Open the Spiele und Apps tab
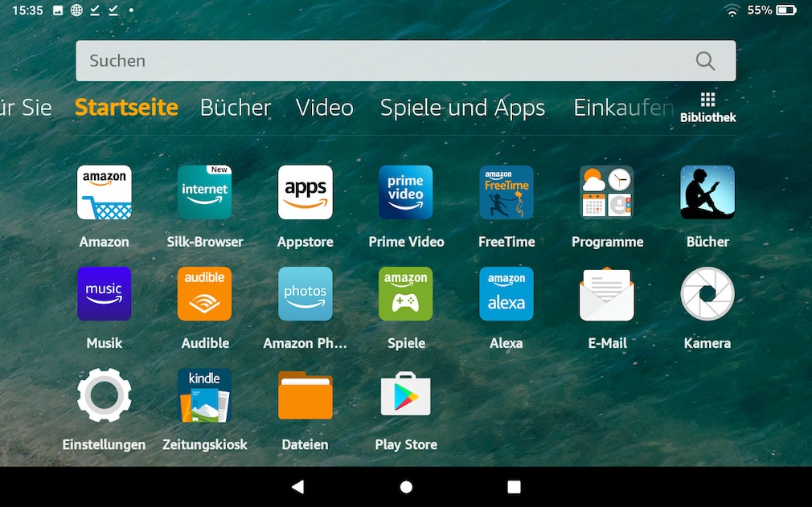 click(x=462, y=108)
